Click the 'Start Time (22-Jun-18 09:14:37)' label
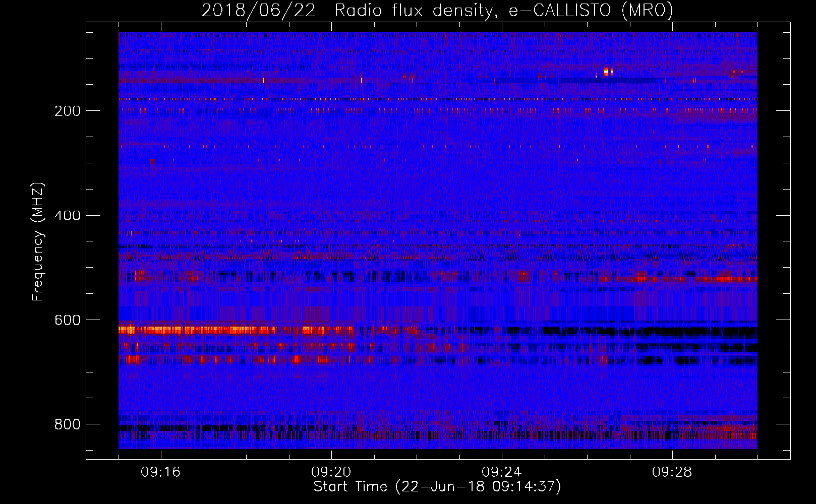The height and width of the screenshot is (504, 816). pos(437,487)
